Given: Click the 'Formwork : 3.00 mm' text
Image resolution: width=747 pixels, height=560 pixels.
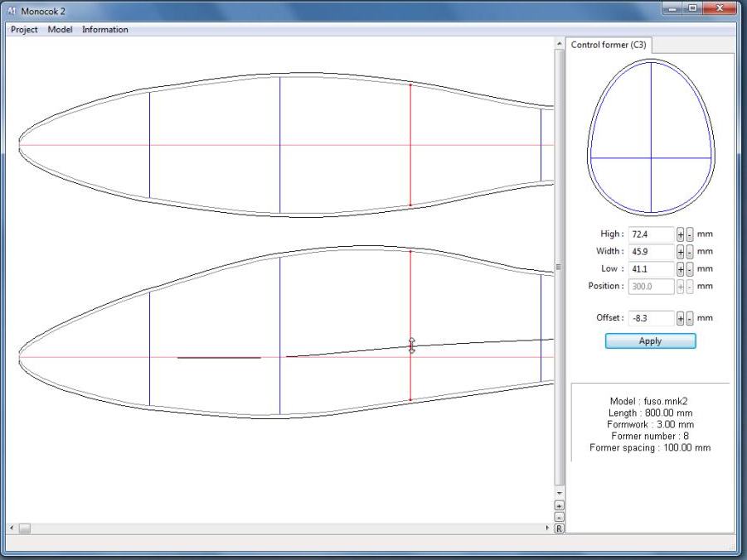Looking at the screenshot, I should tap(650, 424).
